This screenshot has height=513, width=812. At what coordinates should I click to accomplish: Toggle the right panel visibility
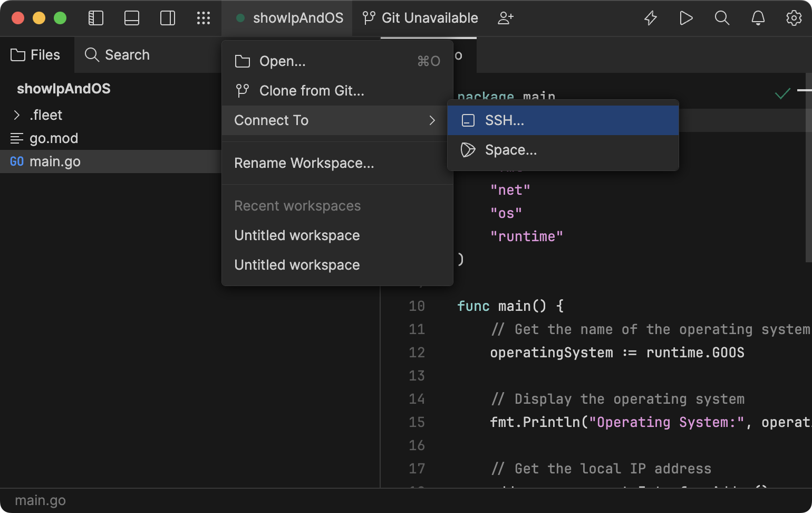tap(167, 17)
